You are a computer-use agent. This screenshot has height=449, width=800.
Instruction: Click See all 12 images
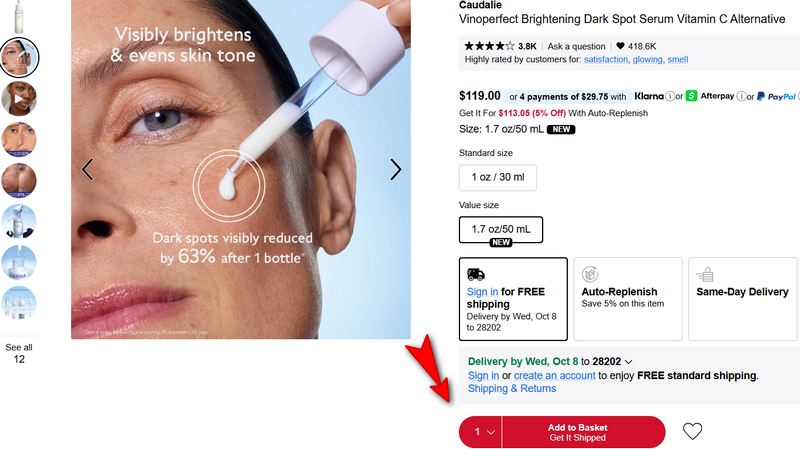coord(19,353)
